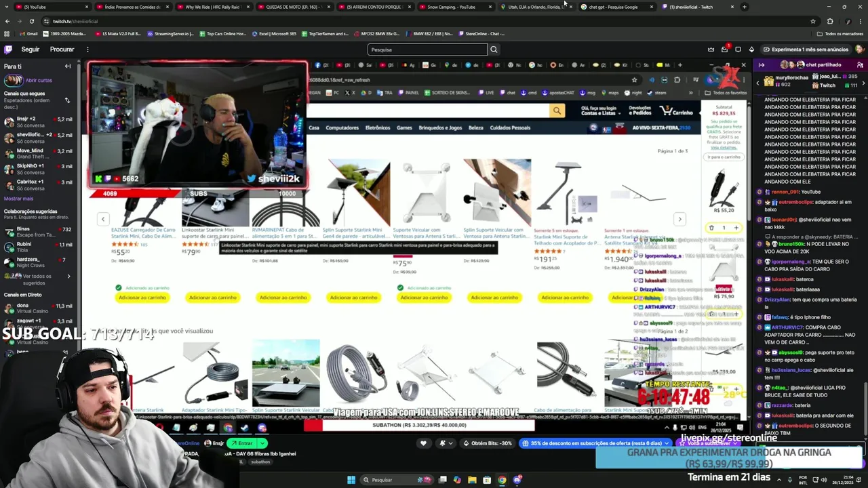Sort followed channels list icon

pos(67,100)
